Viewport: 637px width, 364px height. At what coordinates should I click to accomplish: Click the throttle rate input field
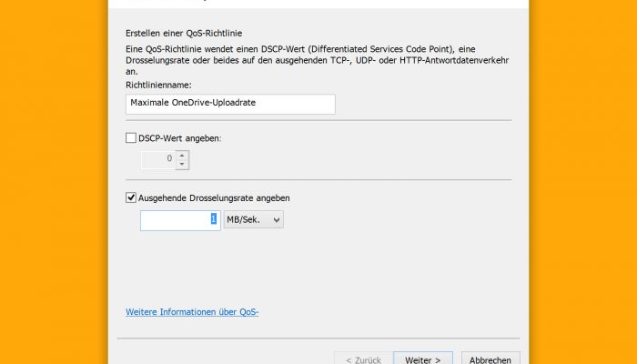(x=180, y=220)
